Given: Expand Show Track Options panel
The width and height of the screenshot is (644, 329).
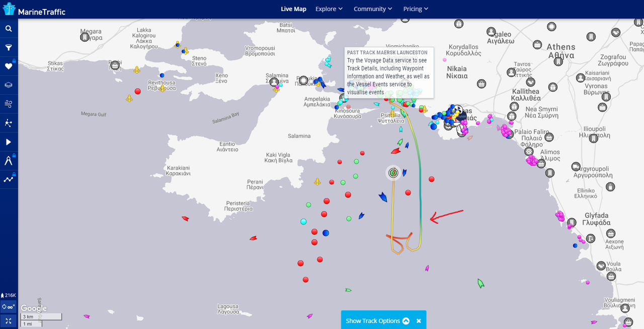Looking at the screenshot, I should [377, 321].
